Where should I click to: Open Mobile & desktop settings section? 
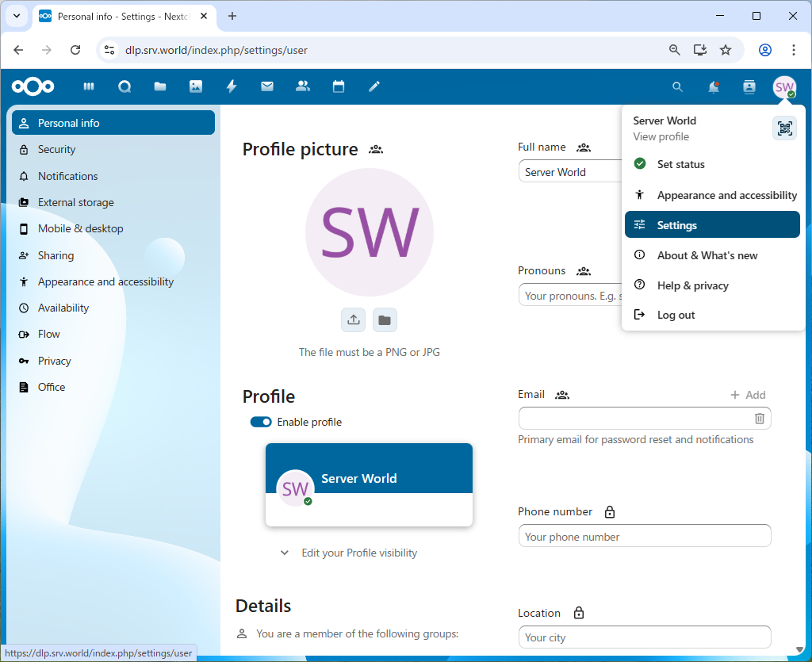pyautogui.click(x=113, y=229)
